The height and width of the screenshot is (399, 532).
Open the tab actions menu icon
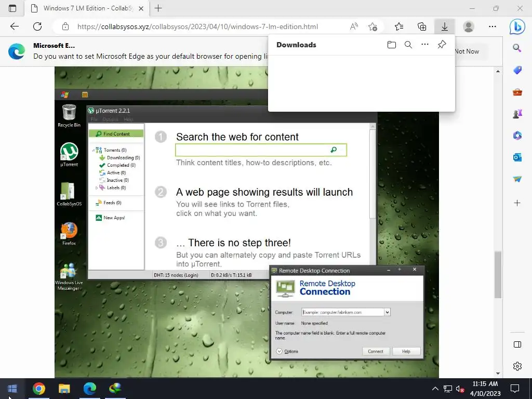(12, 8)
